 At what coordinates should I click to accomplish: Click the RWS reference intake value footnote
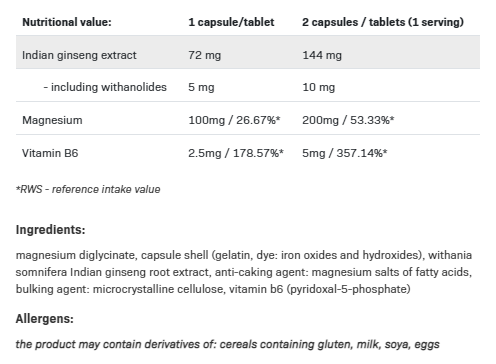click(88, 189)
